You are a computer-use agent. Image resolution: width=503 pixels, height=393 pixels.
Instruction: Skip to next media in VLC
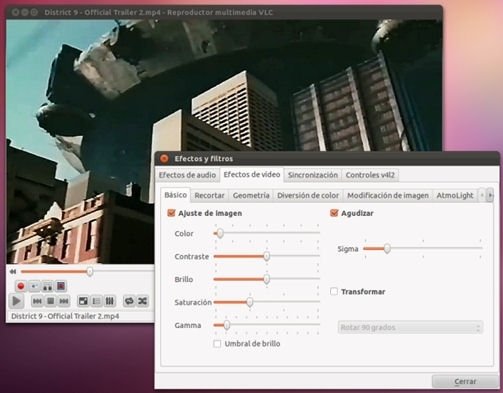[64, 301]
